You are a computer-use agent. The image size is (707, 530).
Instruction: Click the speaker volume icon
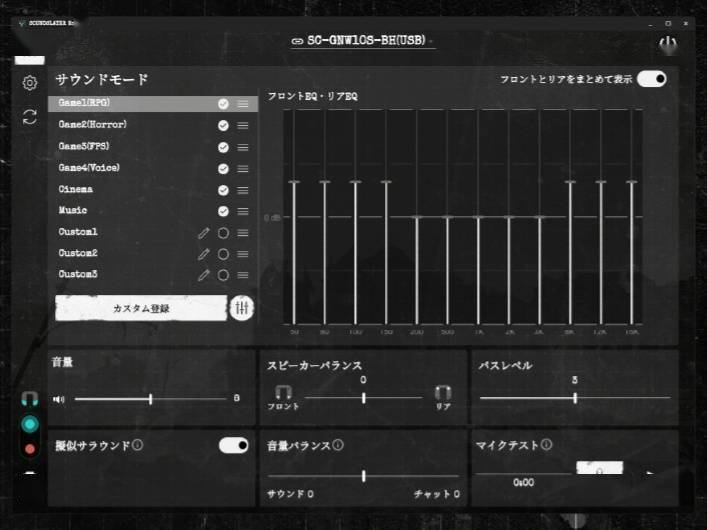pos(59,399)
